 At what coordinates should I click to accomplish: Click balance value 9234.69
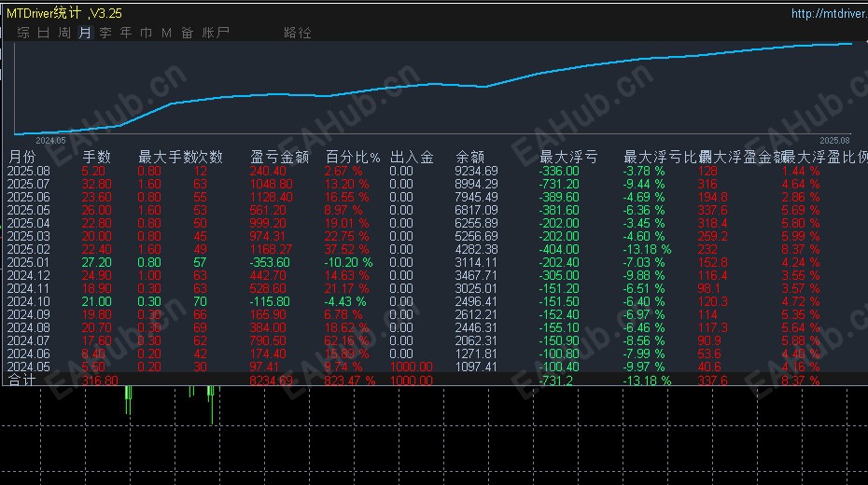[x=476, y=171]
